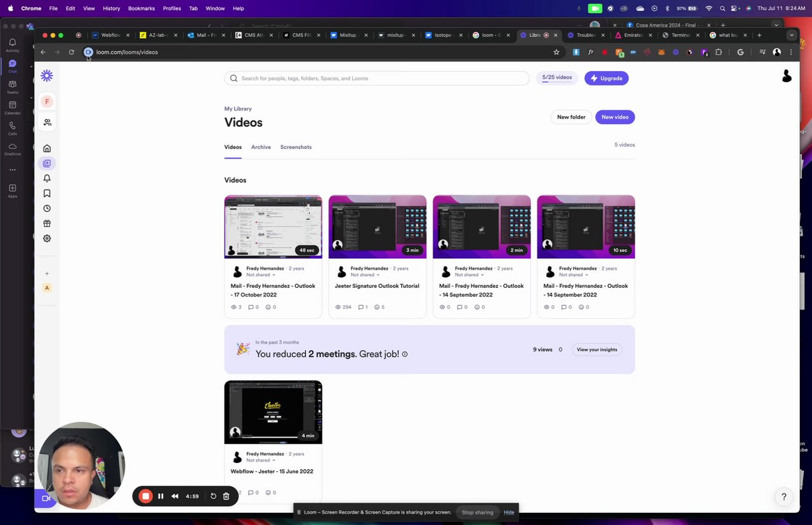Screen dimensions: 812x525
Task: Open Chrome's tab search dropdown arrow
Action: [x=791, y=35]
